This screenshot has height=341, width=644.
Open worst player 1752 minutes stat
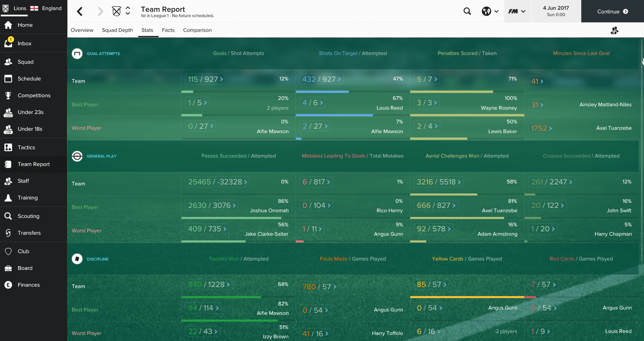[541, 128]
